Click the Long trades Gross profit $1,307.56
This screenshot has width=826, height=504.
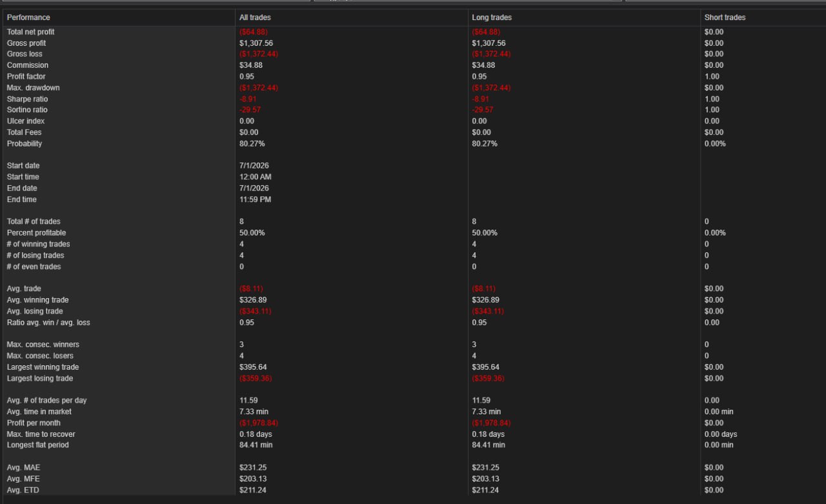489,43
